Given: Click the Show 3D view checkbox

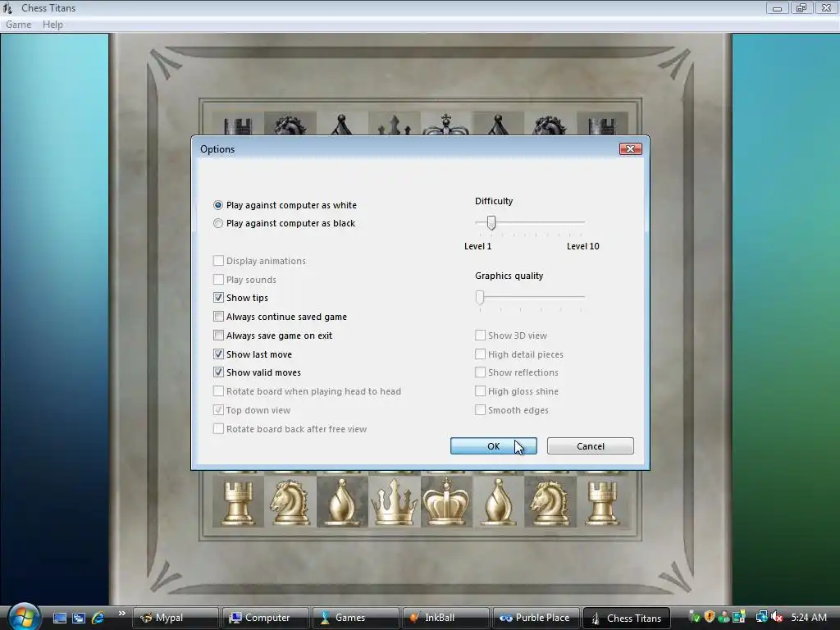Looking at the screenshot, I should 480,336.
